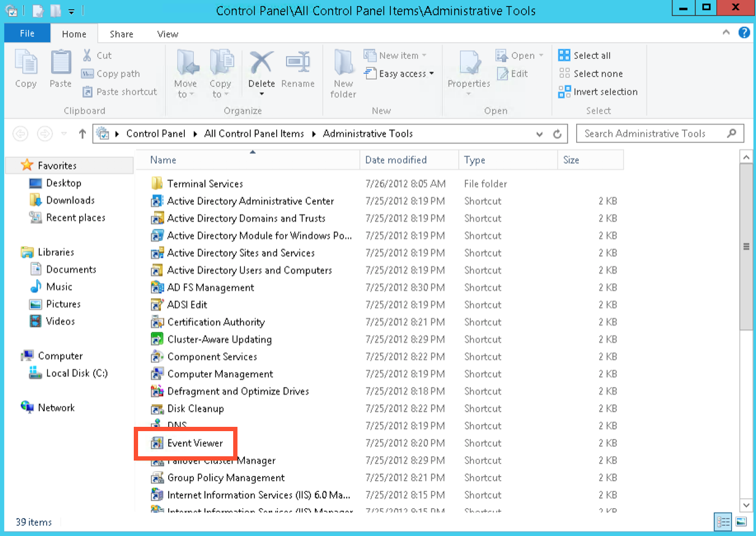Select Active Directory Domains and Trusts icon

157,218
